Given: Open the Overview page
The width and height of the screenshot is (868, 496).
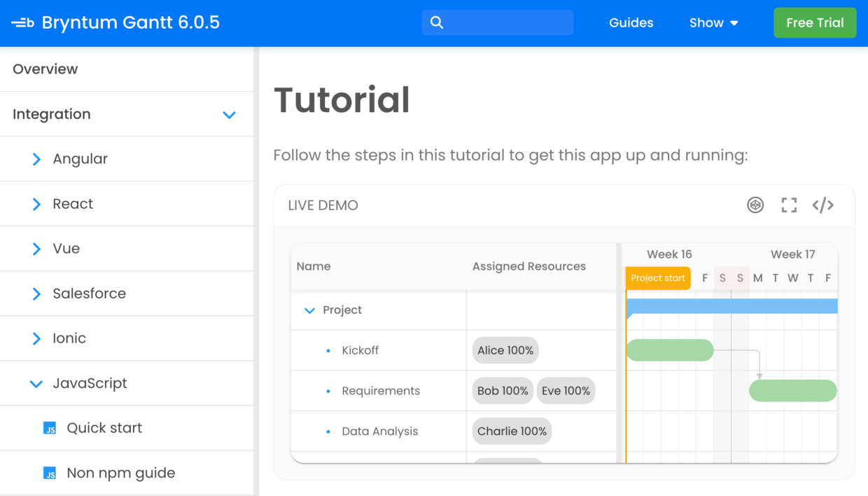Looking at the screenshot, I should pos(45,69).
